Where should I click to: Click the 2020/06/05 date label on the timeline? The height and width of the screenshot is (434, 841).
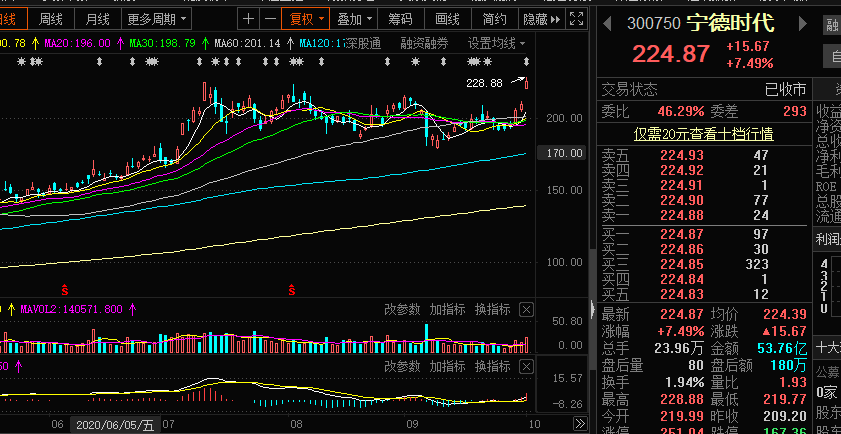tap(117, 425)
